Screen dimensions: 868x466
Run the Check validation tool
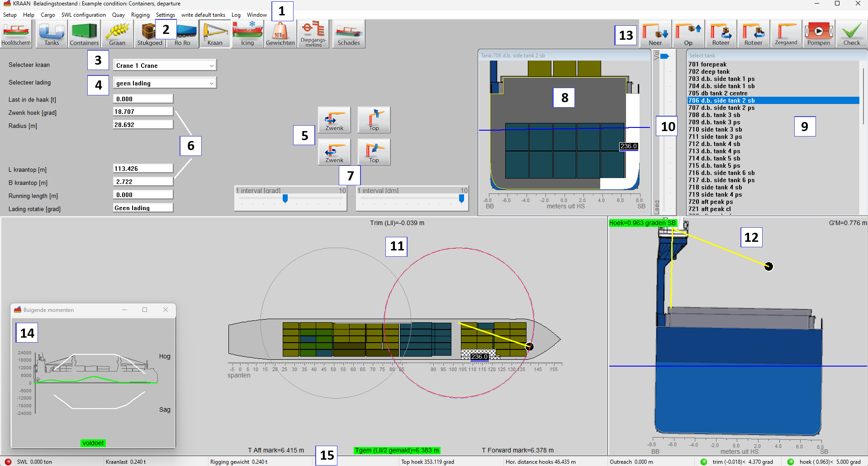tap(851, 34)
